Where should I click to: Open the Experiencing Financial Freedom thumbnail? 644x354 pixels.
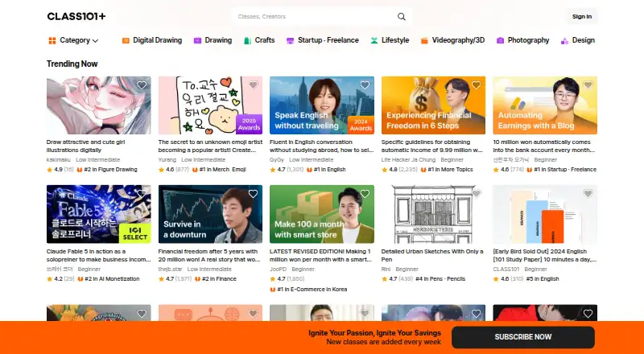[x=433, y=105]
